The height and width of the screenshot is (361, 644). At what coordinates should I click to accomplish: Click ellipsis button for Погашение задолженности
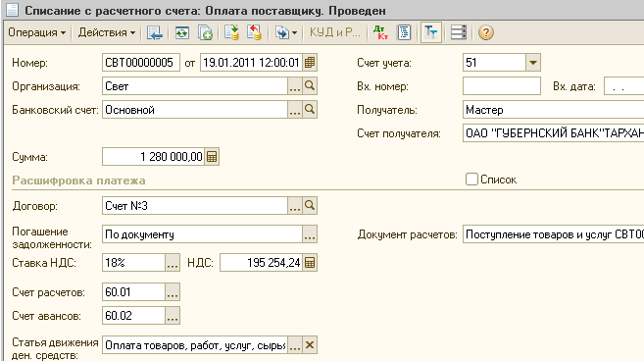310,233
